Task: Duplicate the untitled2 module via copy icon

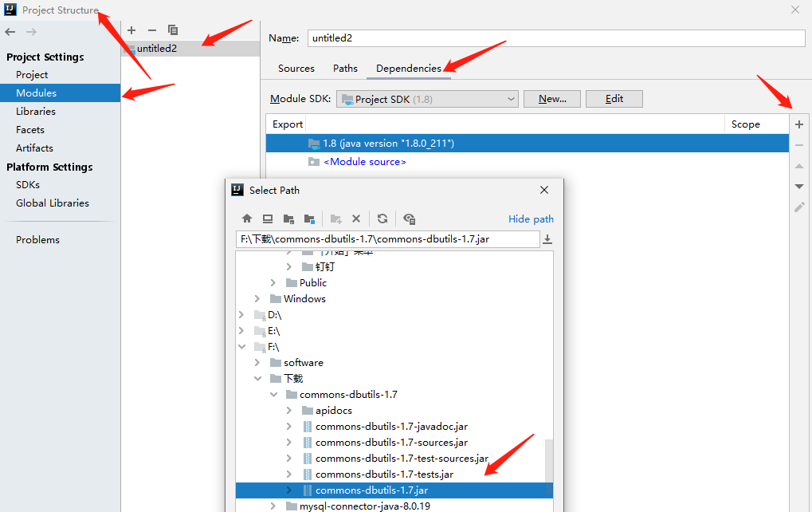Action: pos(173,30)
